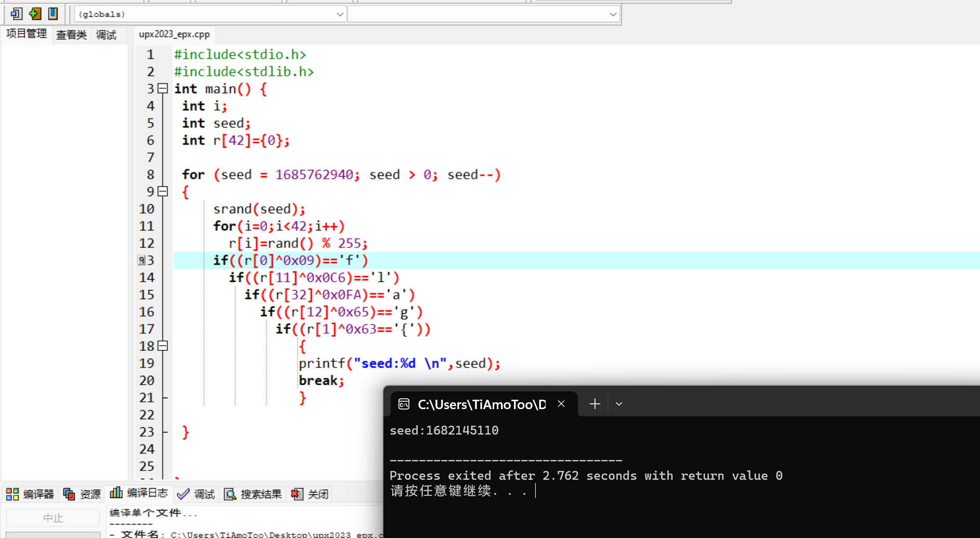
Task: Close the terminal tab C:\Users\TiAmoToo
Action: 561,404
